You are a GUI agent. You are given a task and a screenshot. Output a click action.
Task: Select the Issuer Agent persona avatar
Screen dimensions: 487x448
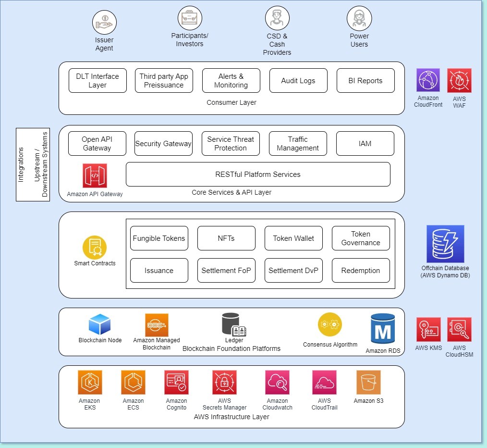(x=104, y=21)
